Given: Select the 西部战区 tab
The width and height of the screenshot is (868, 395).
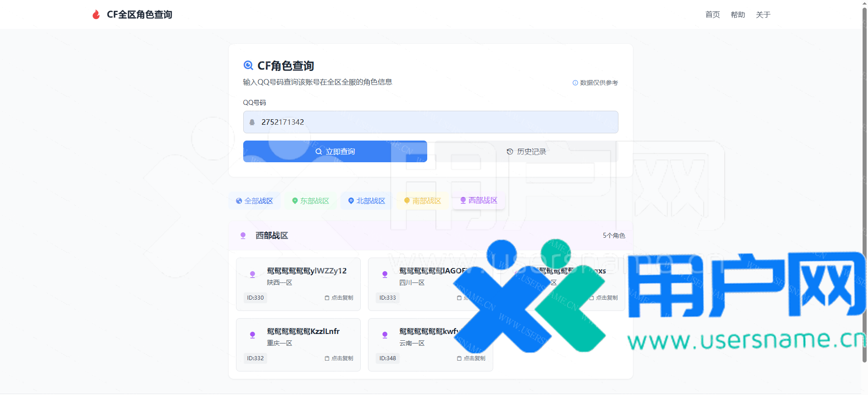Looking at the screenshot, I should pos(479,200).
